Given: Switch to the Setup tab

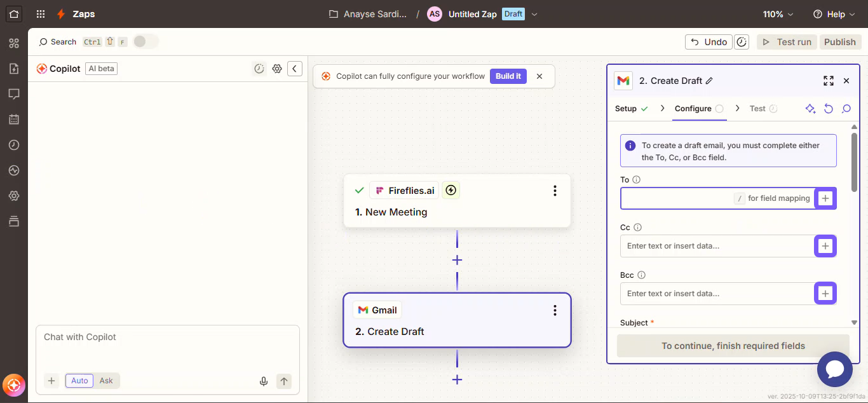Looking at the screenshot, I should tap(631, 109).
